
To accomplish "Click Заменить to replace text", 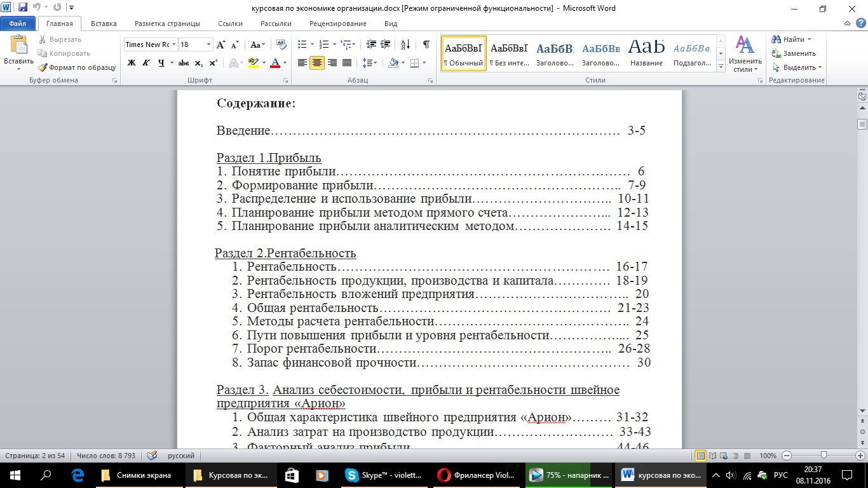I will point(794,53).
